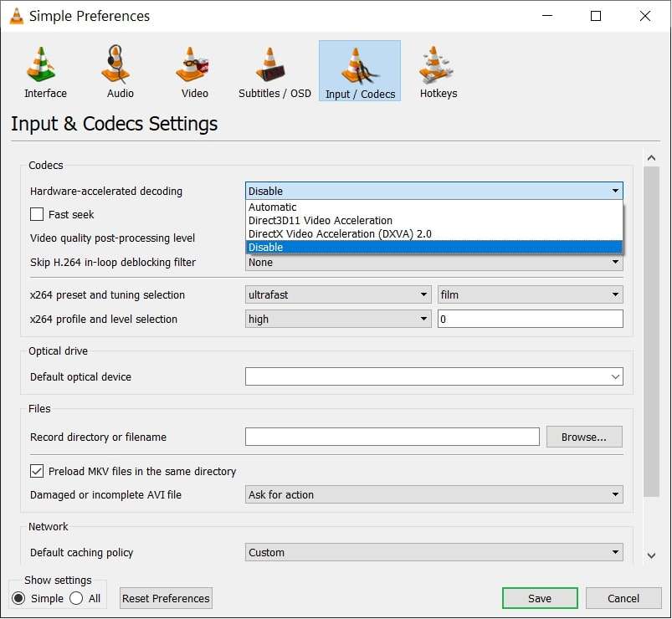Close the Simple Preferences window
Screen dimensions: 672x619
pos(645,16)
